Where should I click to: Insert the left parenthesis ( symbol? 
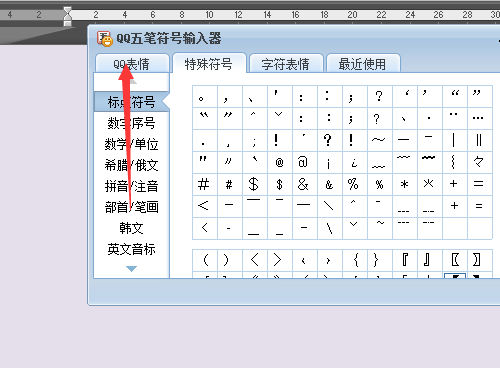205,260
